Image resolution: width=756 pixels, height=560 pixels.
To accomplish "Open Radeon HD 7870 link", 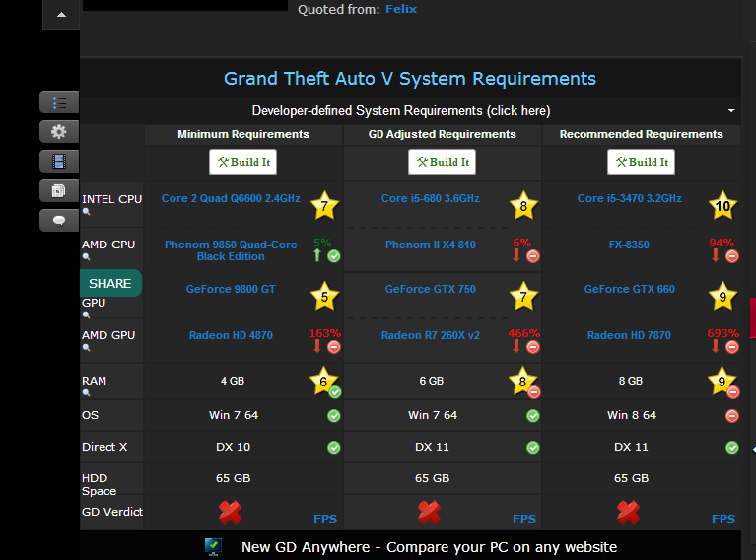I will [x=629, y=335].
